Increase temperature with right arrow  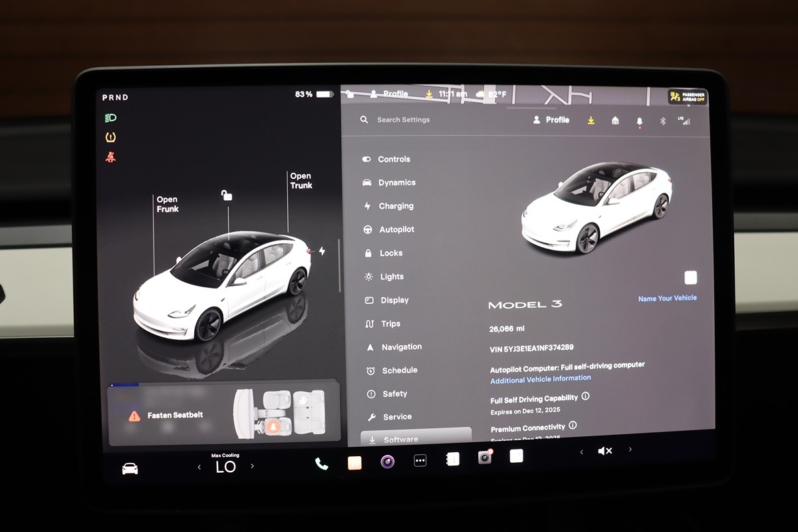(252, 466)
